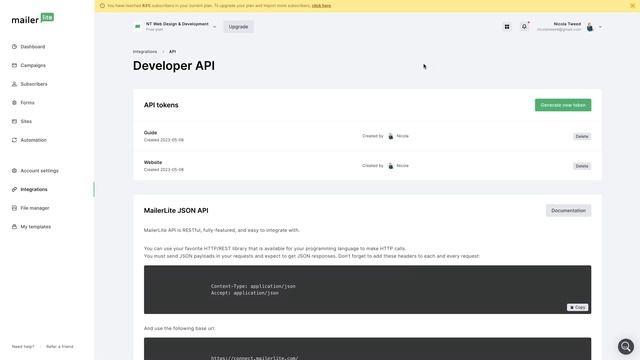The image size is (640, 360).
Task: Delete the Guide API token
Action: 582,136
